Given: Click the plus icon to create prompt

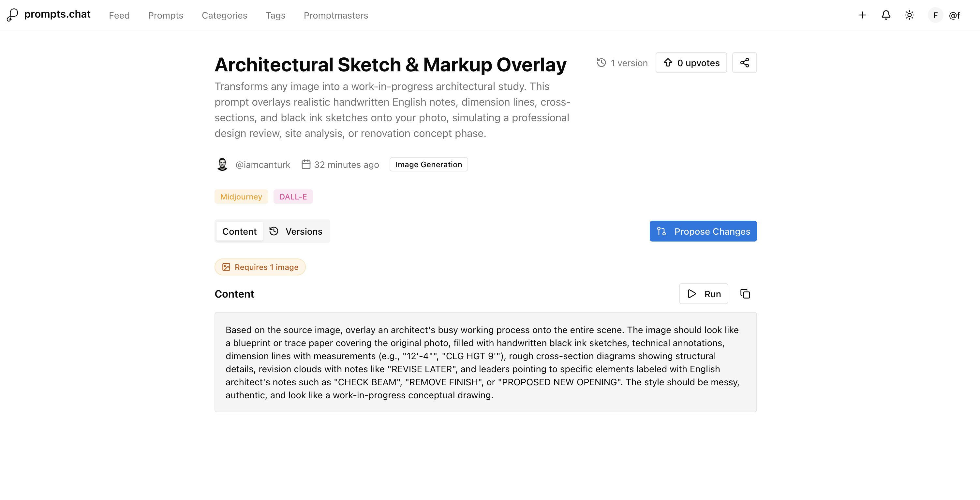Looking at the screenshot, I should (x=862, y=15).
